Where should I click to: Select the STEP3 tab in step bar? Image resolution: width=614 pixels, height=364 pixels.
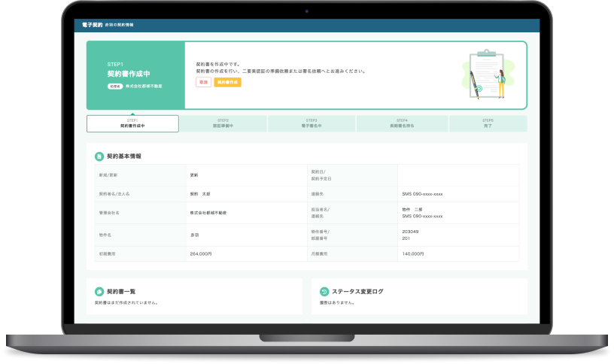[312, 123]
